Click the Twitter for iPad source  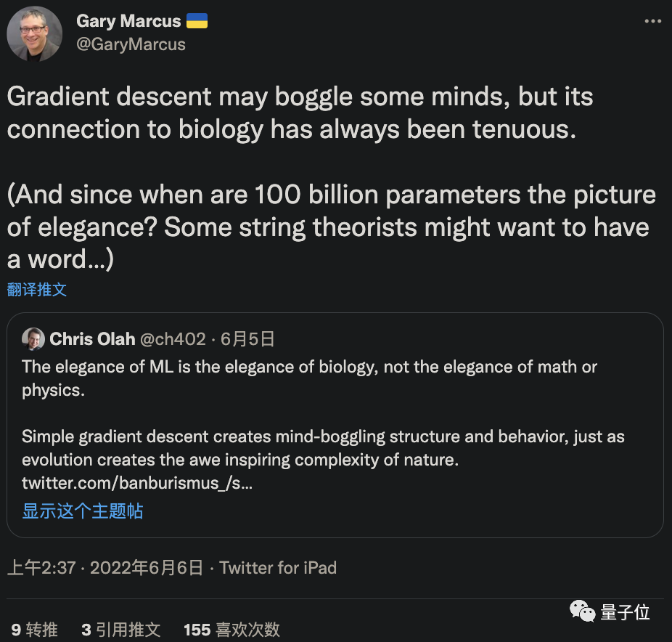point(278,567)
